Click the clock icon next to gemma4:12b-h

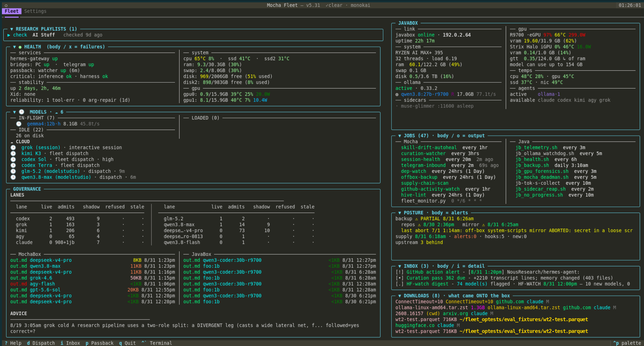tap(19, 124)
